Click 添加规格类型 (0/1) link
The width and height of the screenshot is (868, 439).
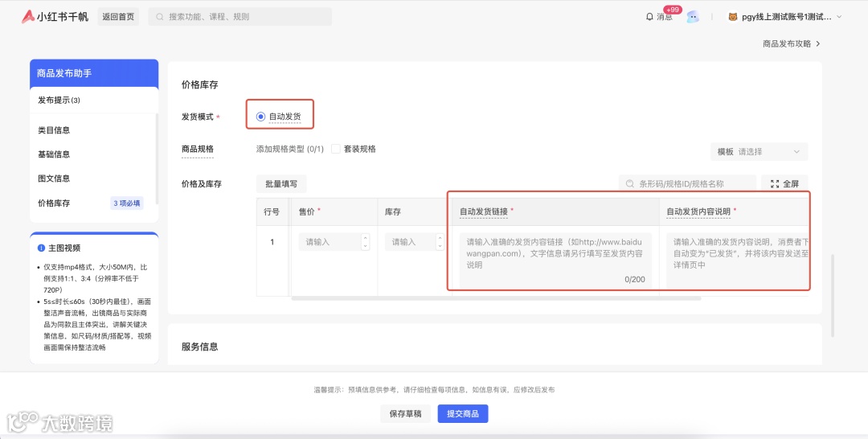pyautogui.click(x=289, y=149)
